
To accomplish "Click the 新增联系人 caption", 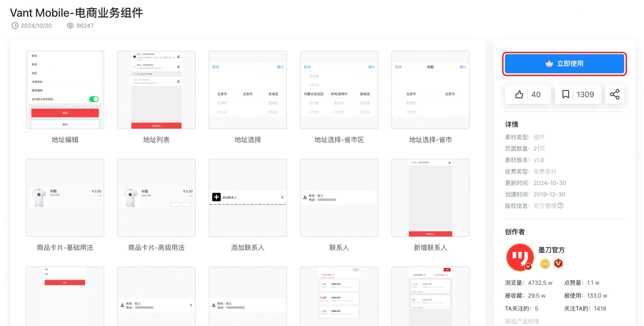I will (x=430, y=247).
